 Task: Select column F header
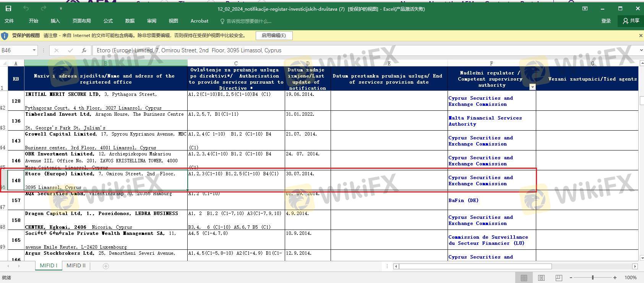[x=492, y=63]
